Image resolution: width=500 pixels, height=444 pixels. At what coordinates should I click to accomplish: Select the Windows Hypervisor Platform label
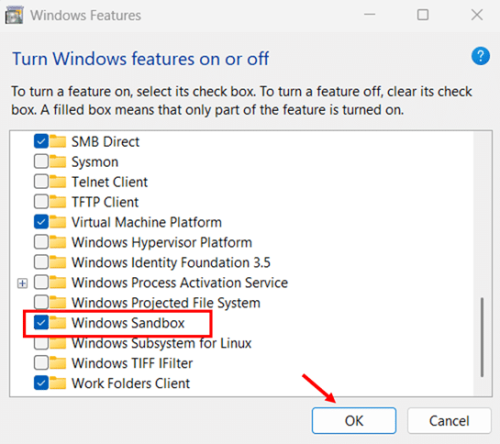click(x=162, y=243)
